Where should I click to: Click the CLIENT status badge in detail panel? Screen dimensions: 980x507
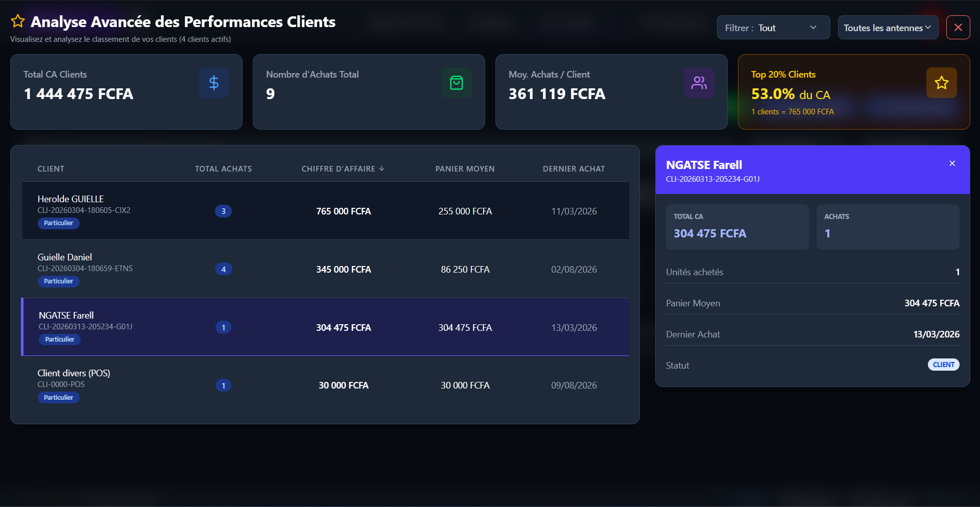(x=943, y=365)
